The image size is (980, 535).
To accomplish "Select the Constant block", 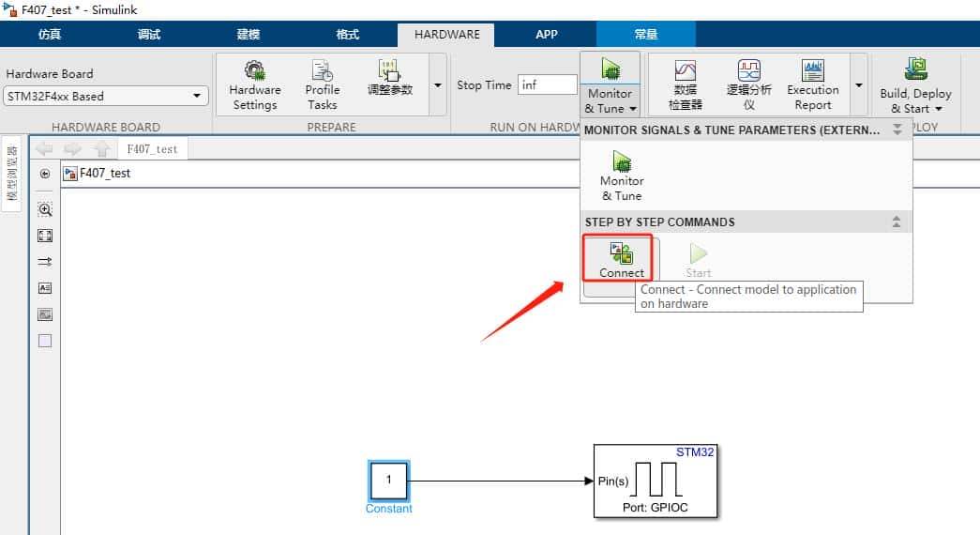I will click(x=389, y=481).
